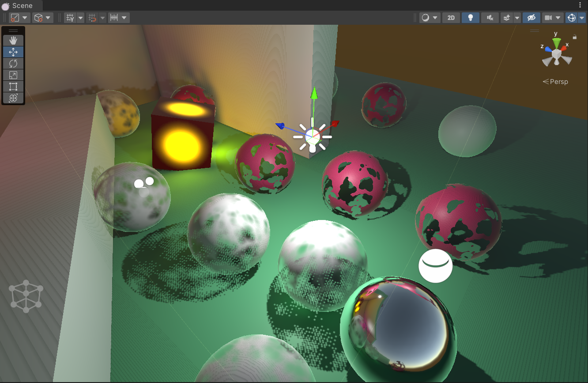This screenshot has width=588, height=383.
Task: Select the Scene tab
Action: pyautogui.click(x=22, y=5)
